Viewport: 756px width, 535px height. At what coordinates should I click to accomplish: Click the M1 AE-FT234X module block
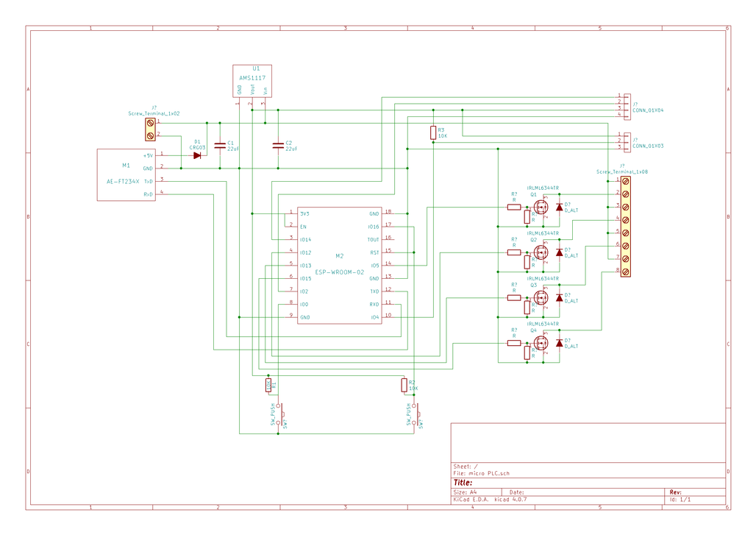tap(126, 174)
